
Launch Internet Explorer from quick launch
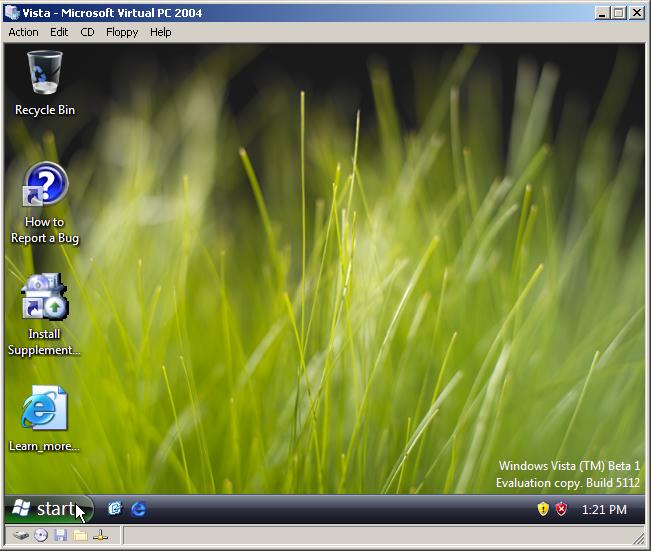pos(139,509)
